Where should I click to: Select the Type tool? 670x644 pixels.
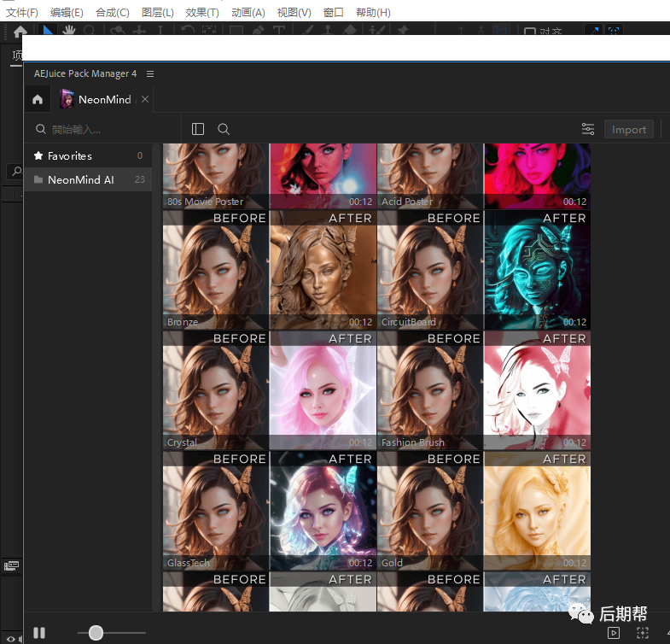point(278,30)
